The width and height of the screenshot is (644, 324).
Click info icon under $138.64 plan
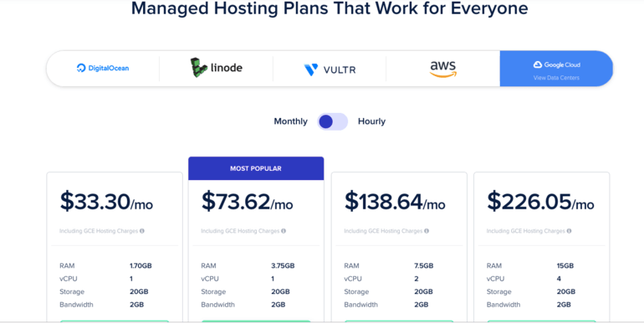click(427, 231)
